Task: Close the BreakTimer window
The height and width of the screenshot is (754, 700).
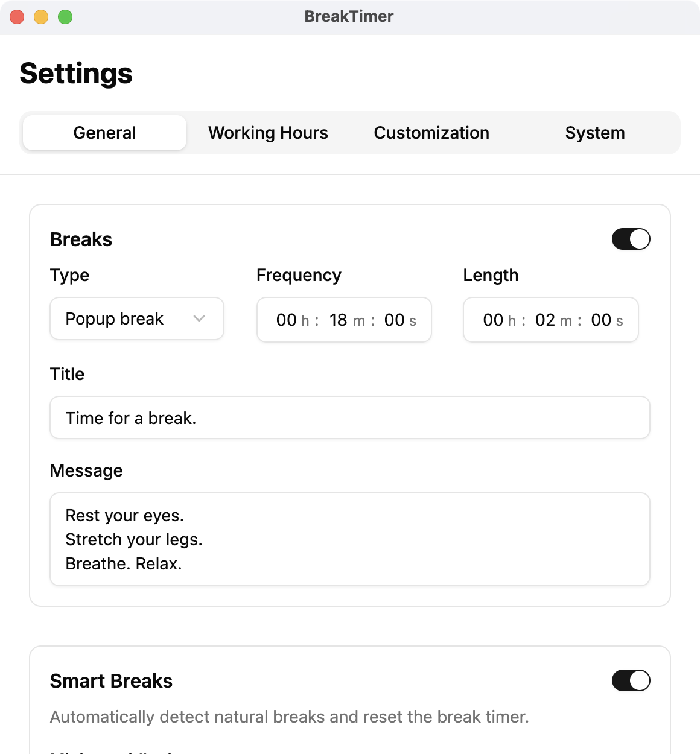Action: tap(17, 17)
